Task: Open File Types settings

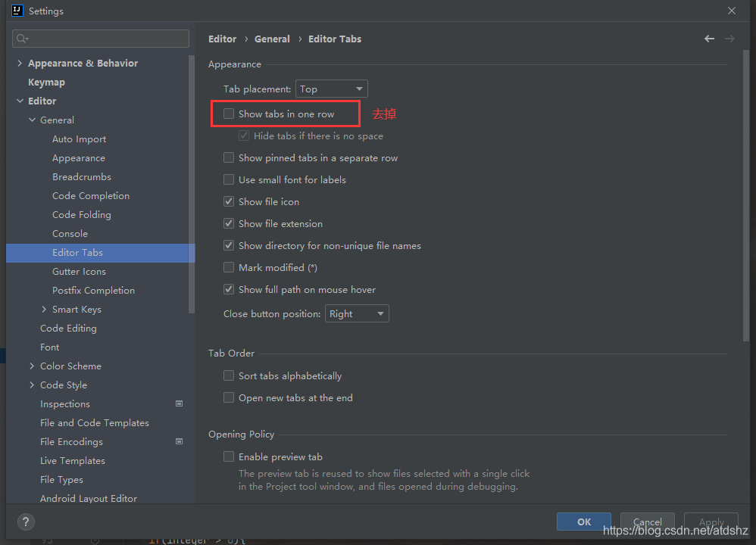Action: click(61, 479)
